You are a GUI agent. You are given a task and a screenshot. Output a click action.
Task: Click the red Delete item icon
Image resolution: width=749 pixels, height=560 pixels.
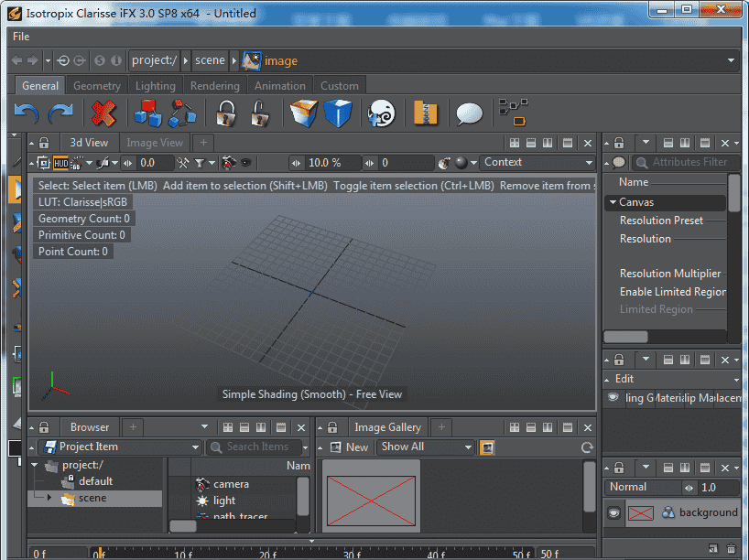pos(103,113)
